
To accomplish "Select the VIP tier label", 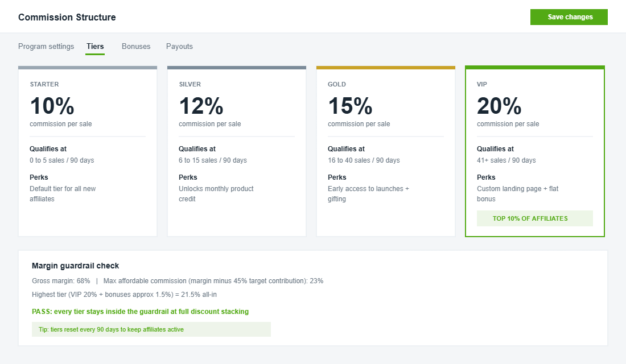I will tap(482, 84).
